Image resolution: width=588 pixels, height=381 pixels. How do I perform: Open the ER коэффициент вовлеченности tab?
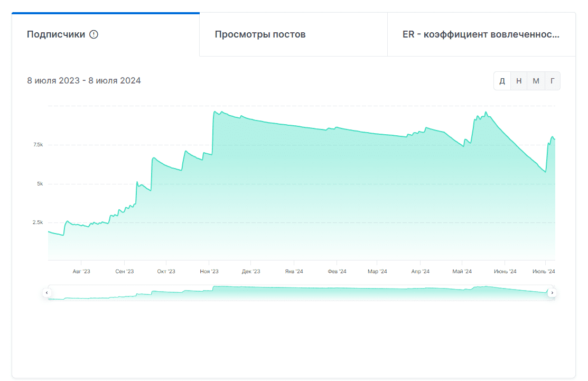coord(481,34)
